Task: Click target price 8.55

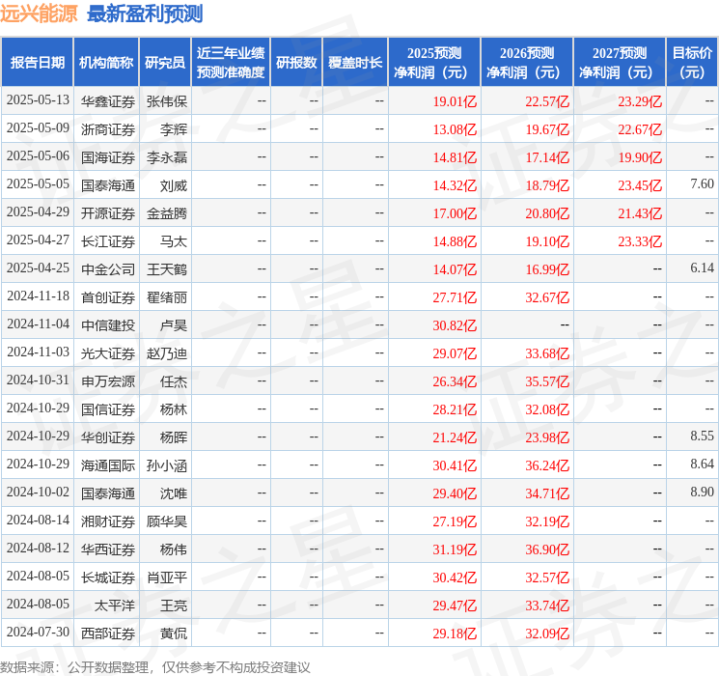Action: click(702, 436)
